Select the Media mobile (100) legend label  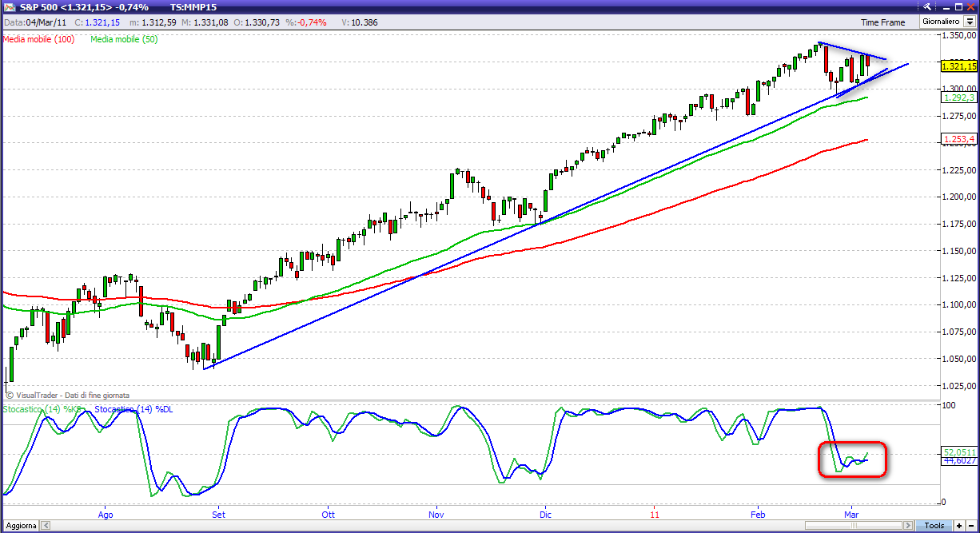(x=39, y=38)
